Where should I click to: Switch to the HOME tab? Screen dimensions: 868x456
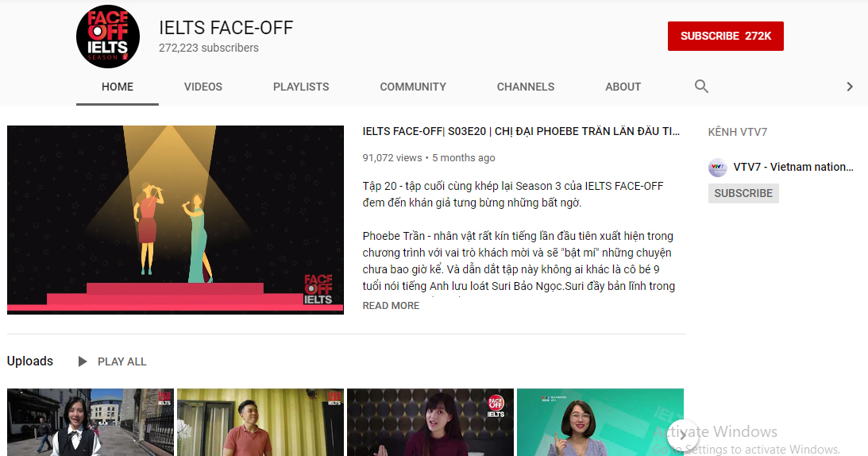click(x=118, y=87)
